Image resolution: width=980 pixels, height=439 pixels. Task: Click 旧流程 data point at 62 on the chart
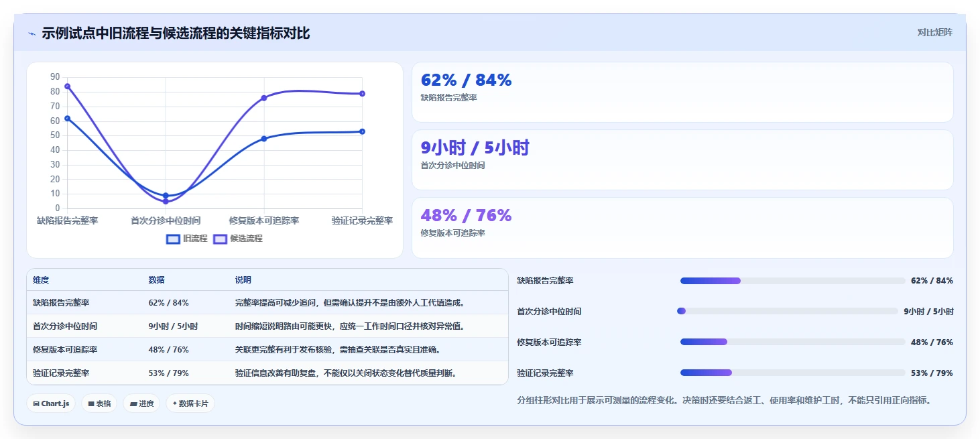click(67, 119)
